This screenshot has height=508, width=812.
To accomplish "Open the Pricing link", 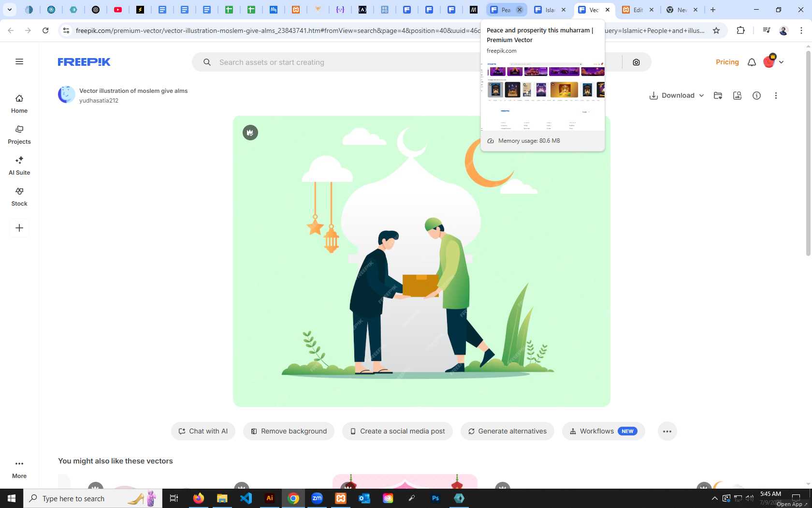I will [x=727, y=62].
